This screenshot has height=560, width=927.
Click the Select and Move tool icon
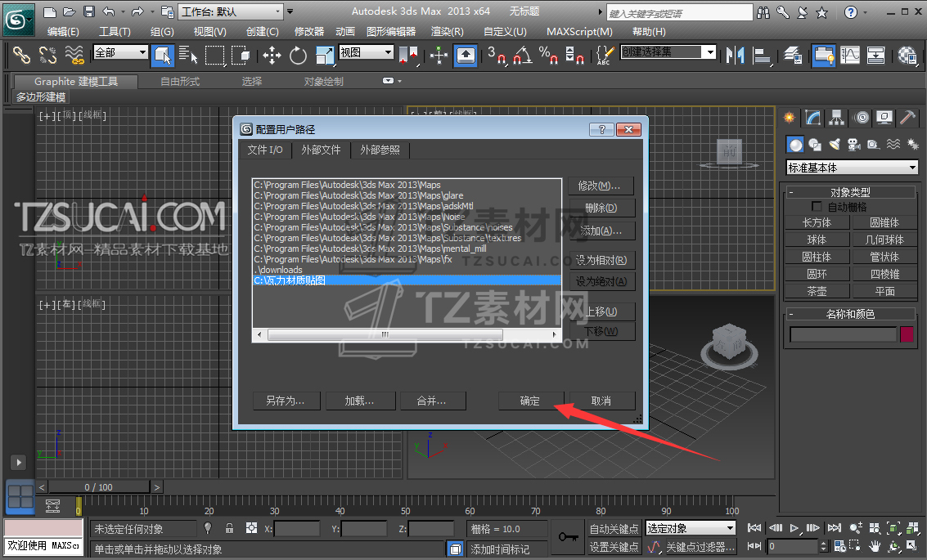point(272,56)
